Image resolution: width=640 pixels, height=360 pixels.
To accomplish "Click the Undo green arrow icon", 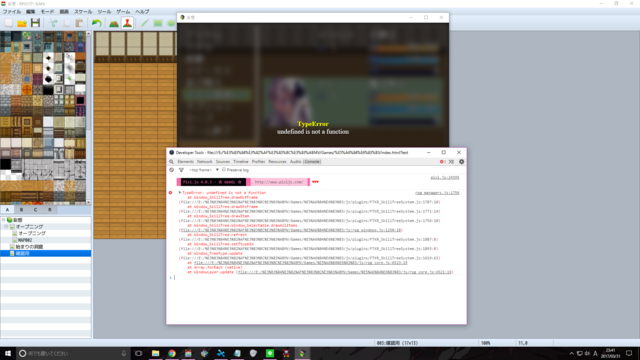I will [96, 23].
